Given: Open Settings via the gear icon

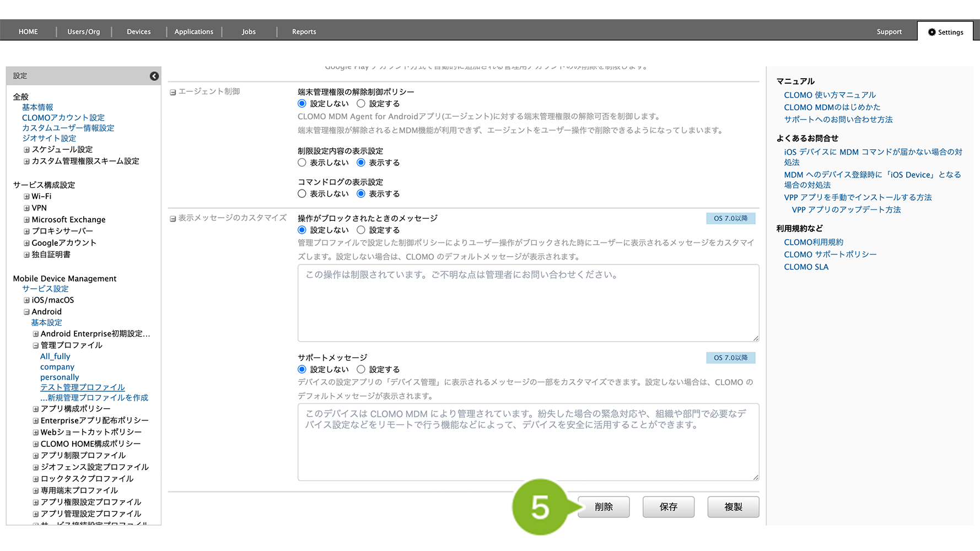Looking at the screenshot, I should click(x=931, y=32).
